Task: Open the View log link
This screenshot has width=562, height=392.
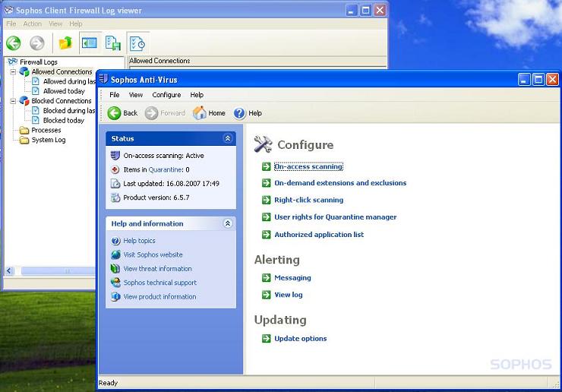Action: tap(288, 295)
